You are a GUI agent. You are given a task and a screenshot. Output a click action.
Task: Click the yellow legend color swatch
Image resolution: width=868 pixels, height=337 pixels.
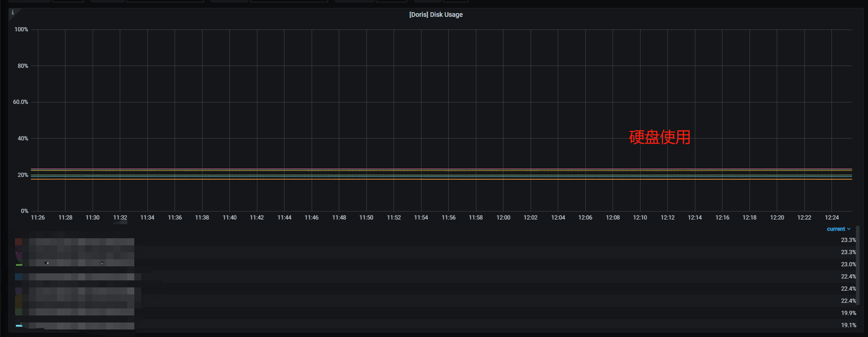(19, 301)
